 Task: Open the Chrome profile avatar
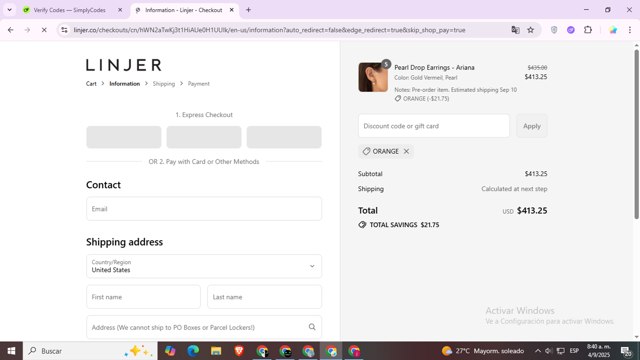click(x=613, y=30)
